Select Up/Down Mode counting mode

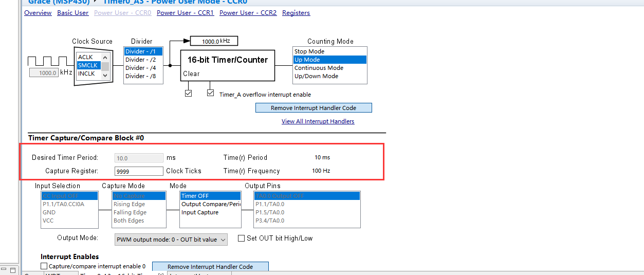329,76
